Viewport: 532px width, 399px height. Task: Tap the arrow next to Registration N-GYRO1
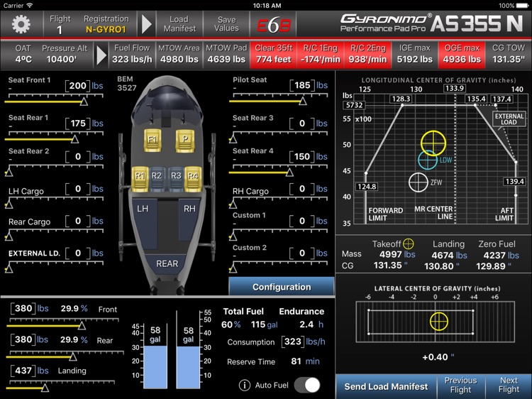(146, 24)
